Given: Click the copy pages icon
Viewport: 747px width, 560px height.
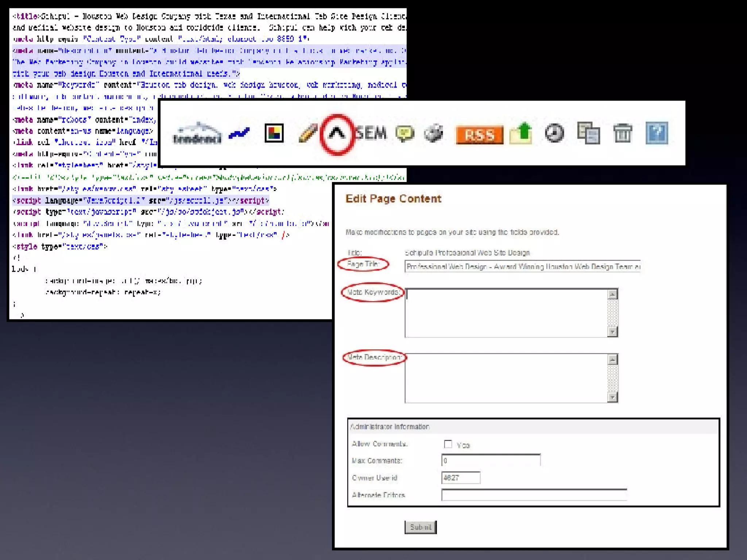Looking at the screenshot, I should 588,133.
